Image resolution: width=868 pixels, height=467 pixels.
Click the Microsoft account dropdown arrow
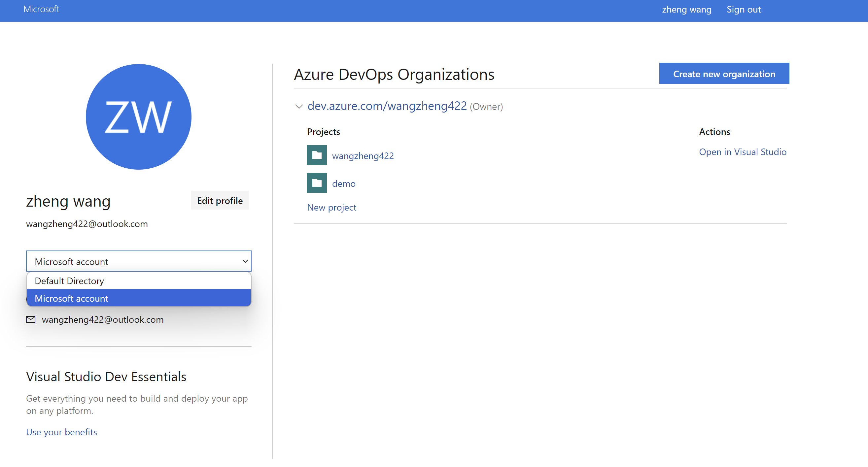coord(245,261)
